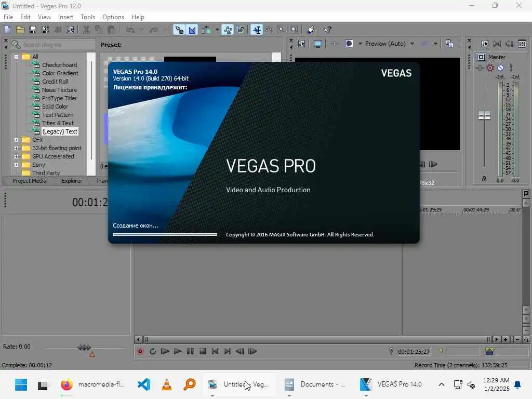The height and width of the screenshot is (399, 532).
Task: Click the Cut scissors icon
Action: [86, 30]
